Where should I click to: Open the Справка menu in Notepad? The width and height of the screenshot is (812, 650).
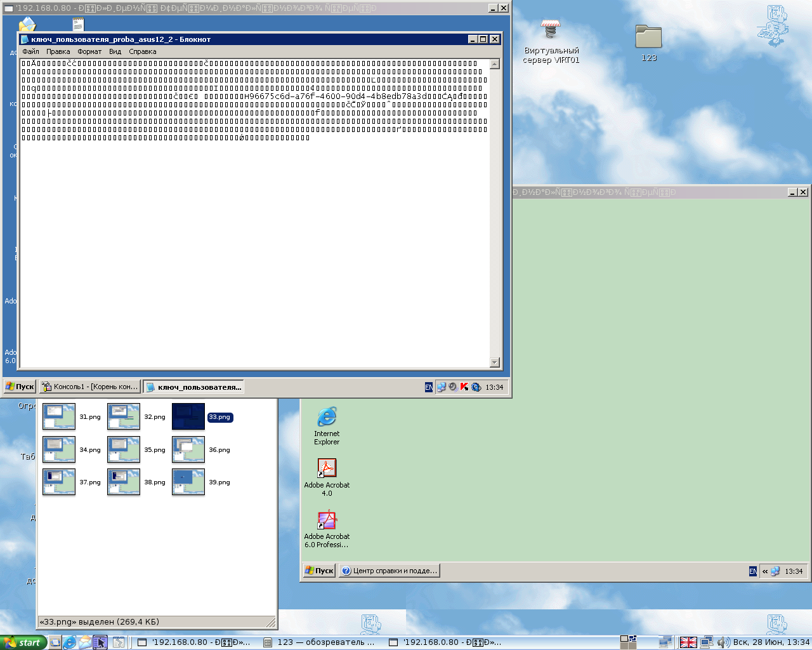point(142,51)
